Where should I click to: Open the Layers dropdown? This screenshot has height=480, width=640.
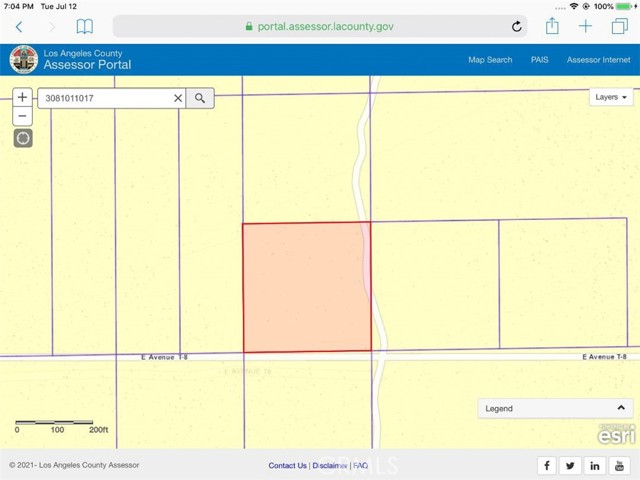coord(611,97)
